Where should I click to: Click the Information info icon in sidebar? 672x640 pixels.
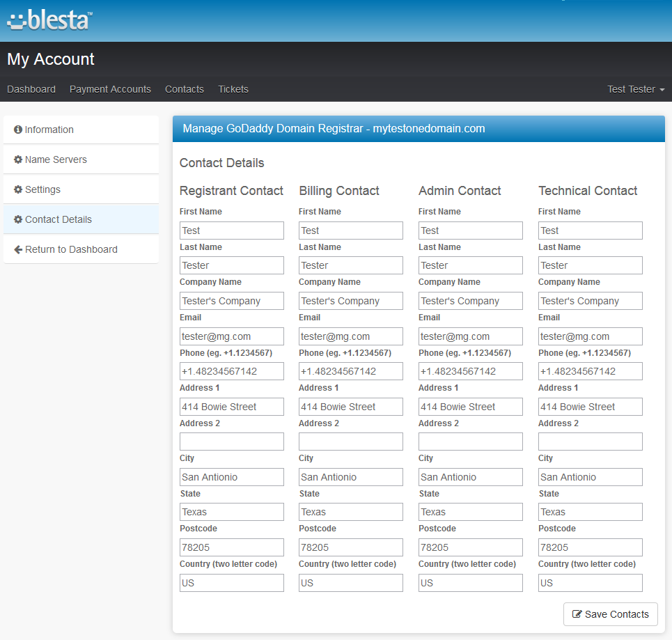tap(18, 130)
